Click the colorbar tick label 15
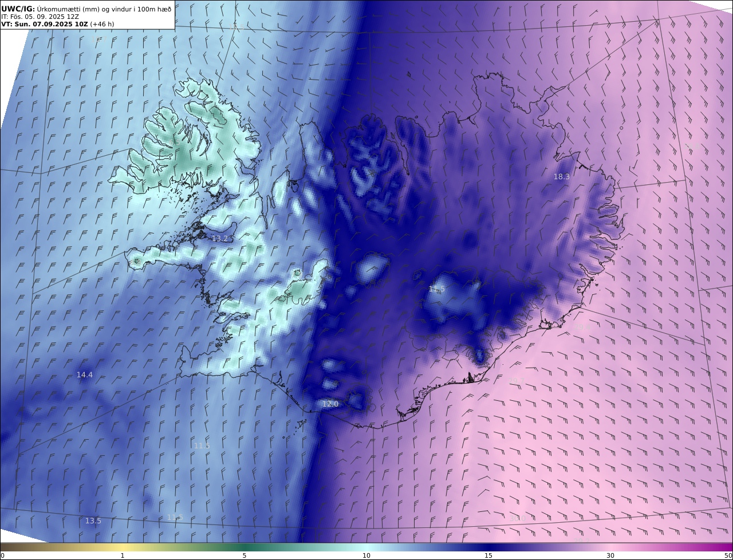Image resolution: width=733 pixels, height=560 pixels. pyautogui.click(x=488, y=555)
